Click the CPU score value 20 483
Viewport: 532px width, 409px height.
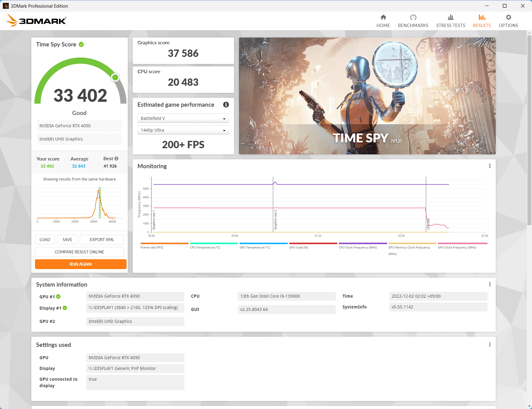183,82
